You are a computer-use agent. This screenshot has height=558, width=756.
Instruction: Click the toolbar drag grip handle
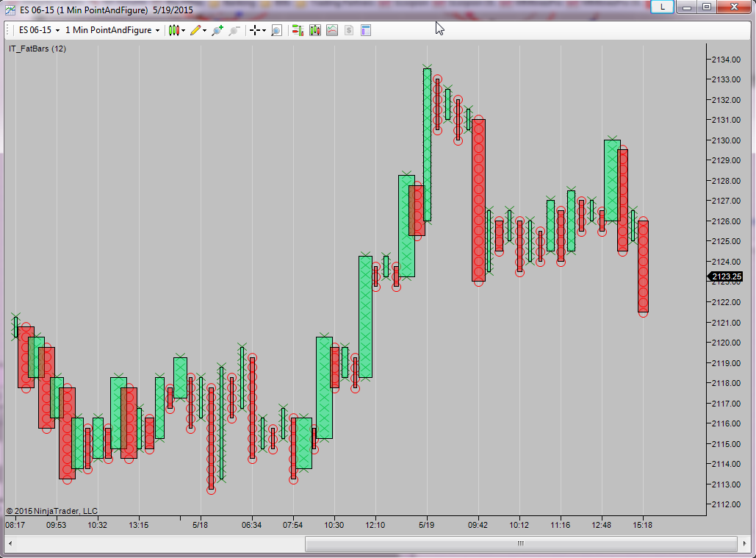[8, 30]
